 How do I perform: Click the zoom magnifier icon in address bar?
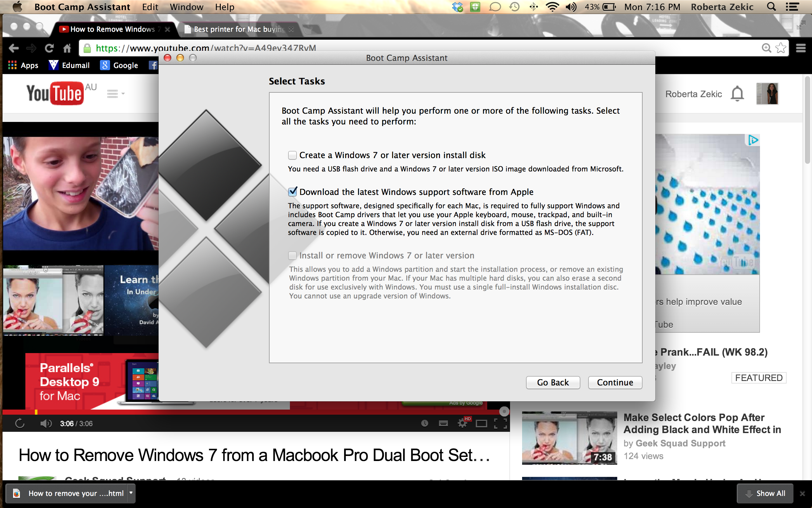(766, 48)
